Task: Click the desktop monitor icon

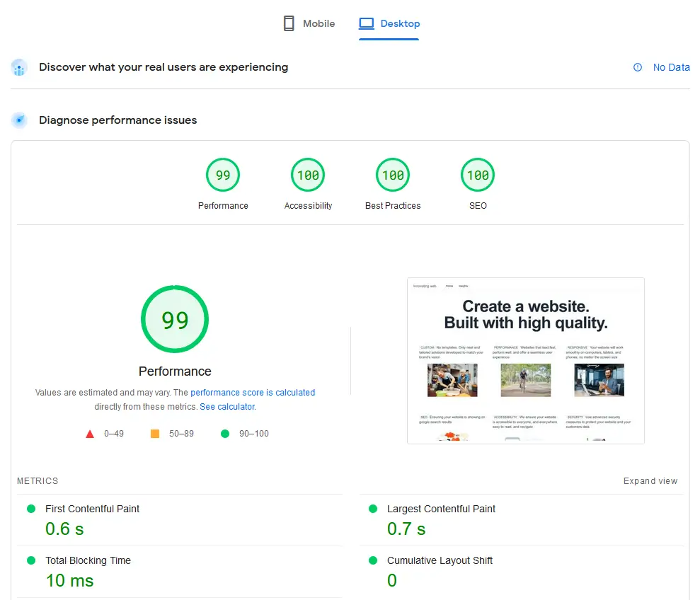Action: click(367, 23)
